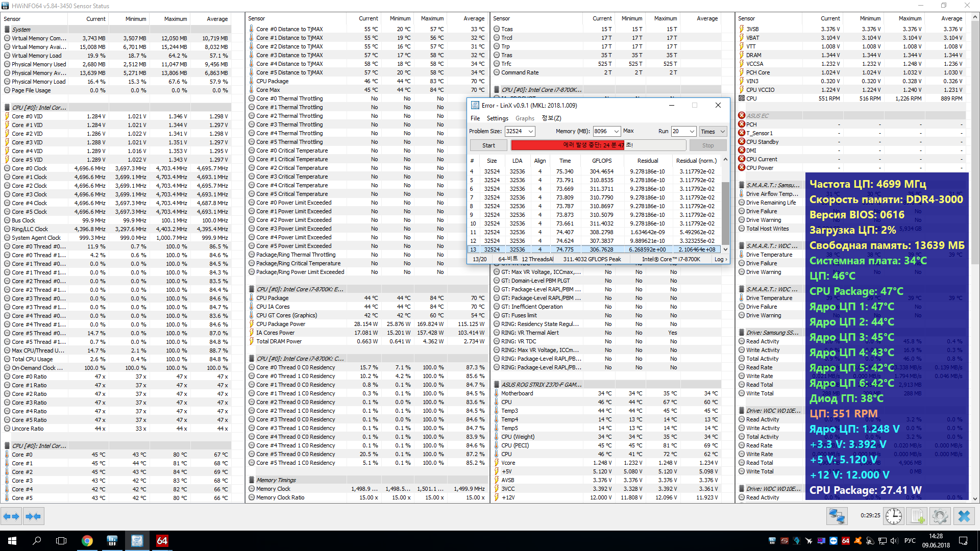Click the collapse columns arrows button

(33, 516)
